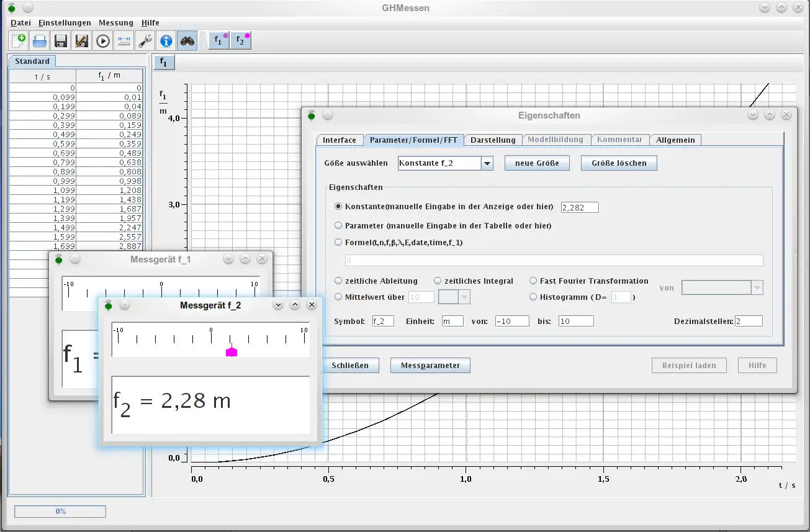The width and height of the screenshot is (810, 532).
Task: Open the Göße auswählen dropdown
Action: pos(487,163)
